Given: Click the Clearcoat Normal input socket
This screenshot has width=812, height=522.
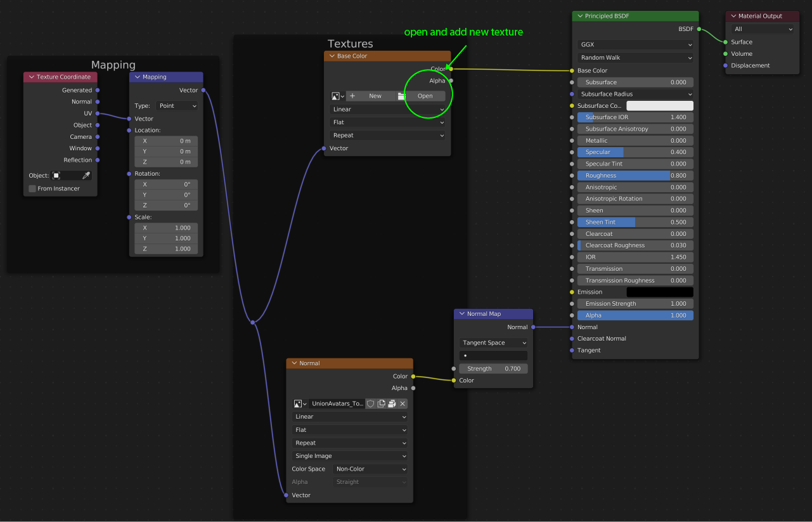Looking at the screenshot, I should coord(572,339).
